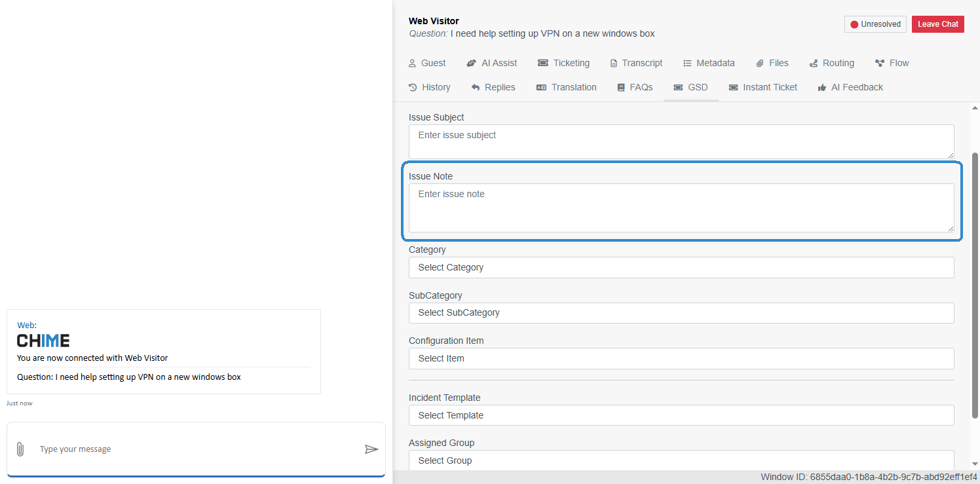The height and width of the screenshot is (484, 980).
Task: Click the scrollbar up arrow
Action: (975, 107)
